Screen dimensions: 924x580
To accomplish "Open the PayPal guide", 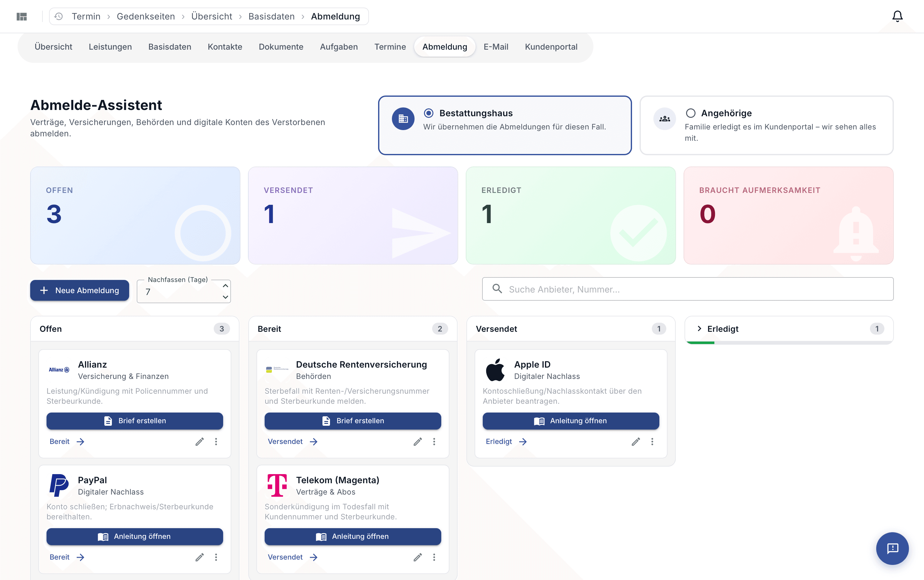I will (x=135, y=536).
